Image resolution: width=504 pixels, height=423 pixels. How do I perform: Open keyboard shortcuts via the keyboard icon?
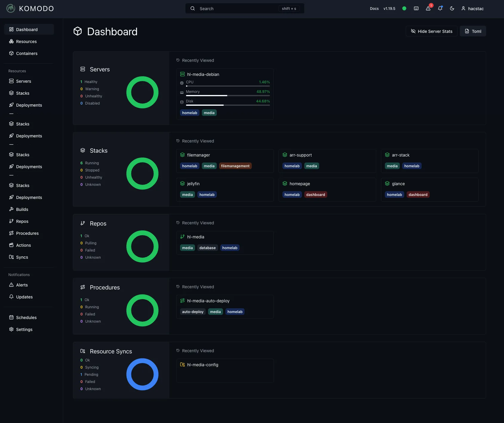click(x=416, y=9)
